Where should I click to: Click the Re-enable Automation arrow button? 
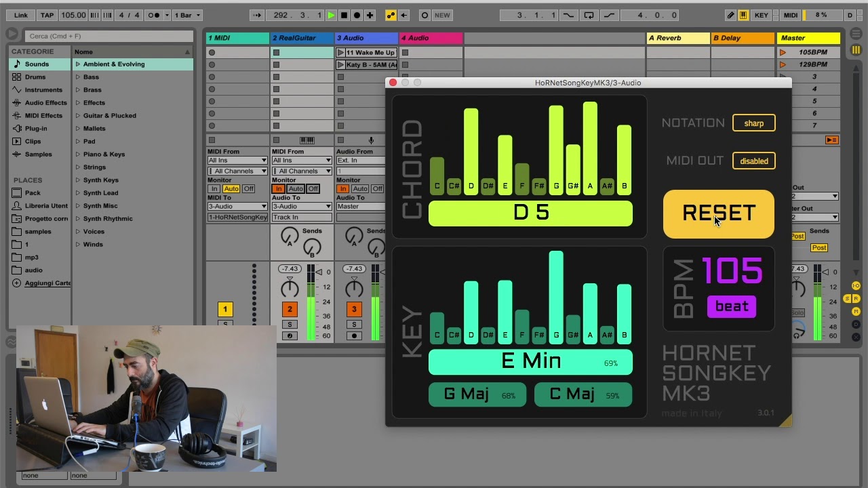[403, 15]
